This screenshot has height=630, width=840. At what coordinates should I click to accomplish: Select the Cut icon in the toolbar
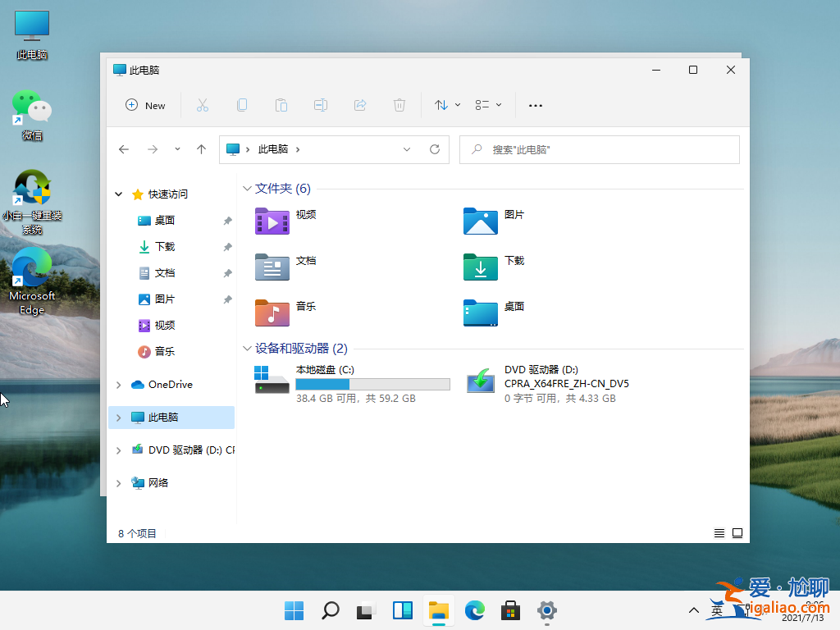pyautogui.click(x=203, y=105)
